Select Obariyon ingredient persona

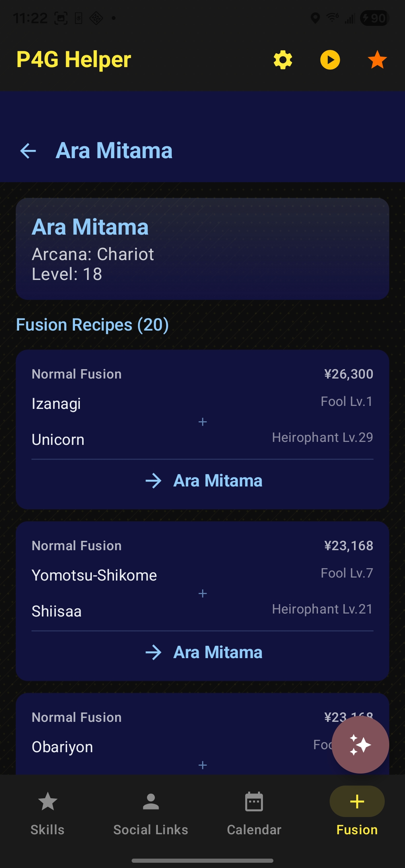(x=62, y=747)
